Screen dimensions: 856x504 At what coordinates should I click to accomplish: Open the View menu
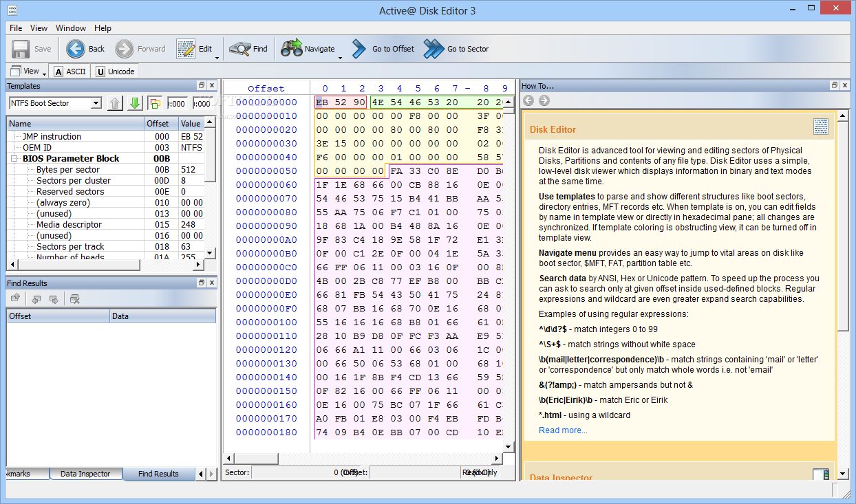pos(39,28)
